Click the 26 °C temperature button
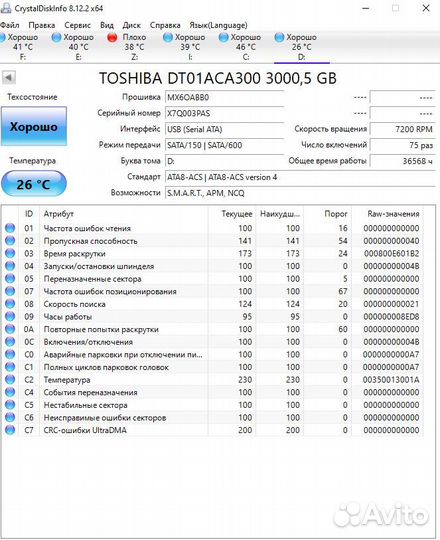The image size is (440, 540). (x=34, y=184)
